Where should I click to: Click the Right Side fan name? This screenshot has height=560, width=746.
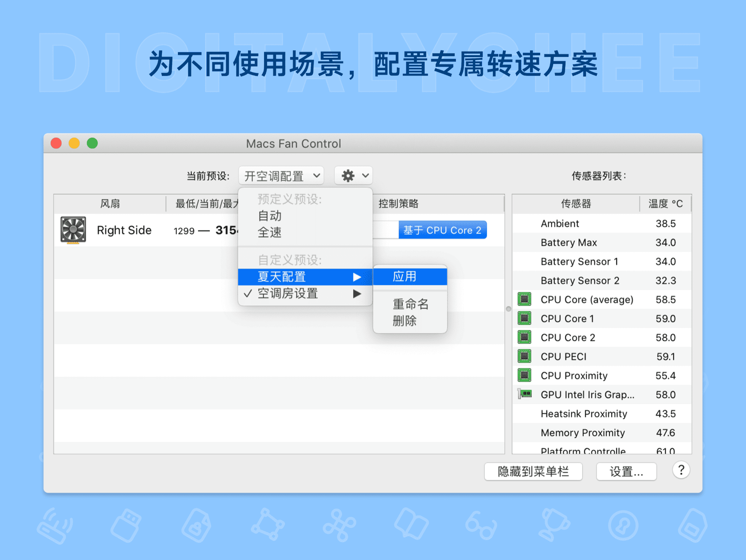tap(124, 230)
